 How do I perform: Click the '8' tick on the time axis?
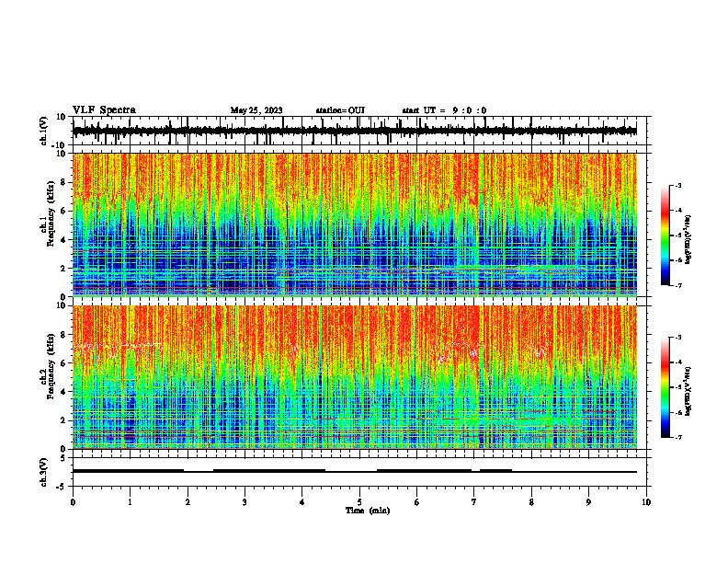coord(531,502)
